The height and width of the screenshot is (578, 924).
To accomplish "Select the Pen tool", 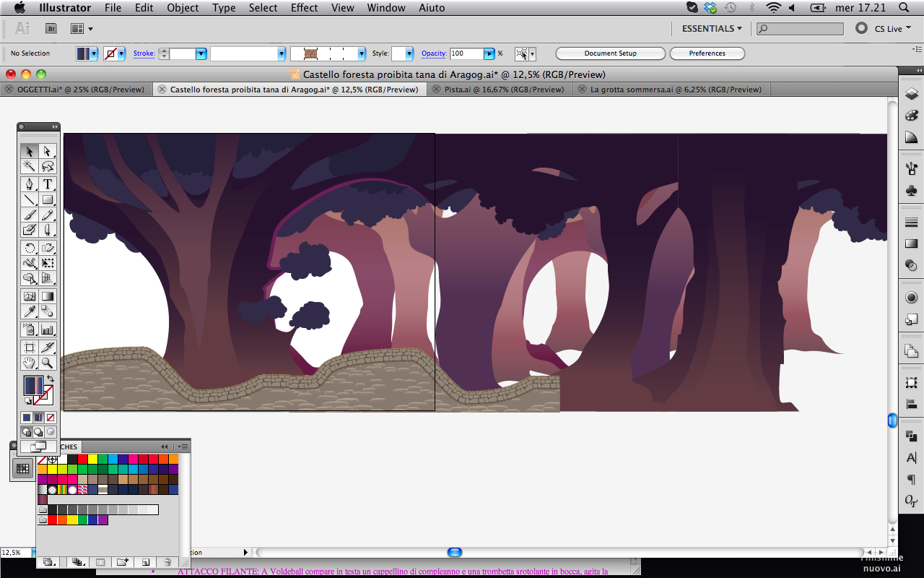I will click(x=30, y=184).
